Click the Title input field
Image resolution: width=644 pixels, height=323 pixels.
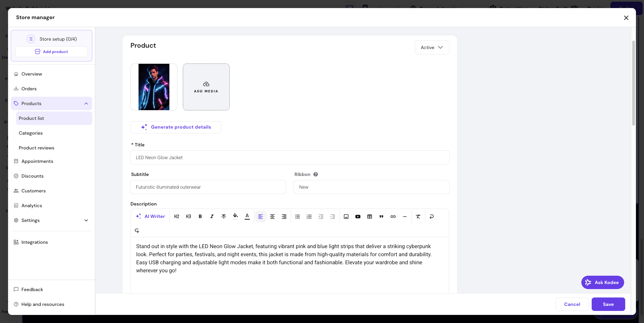[289, 157]
